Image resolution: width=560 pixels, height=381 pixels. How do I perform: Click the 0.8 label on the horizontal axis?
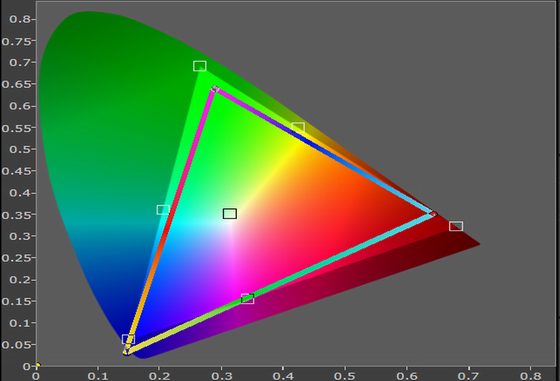530,376
